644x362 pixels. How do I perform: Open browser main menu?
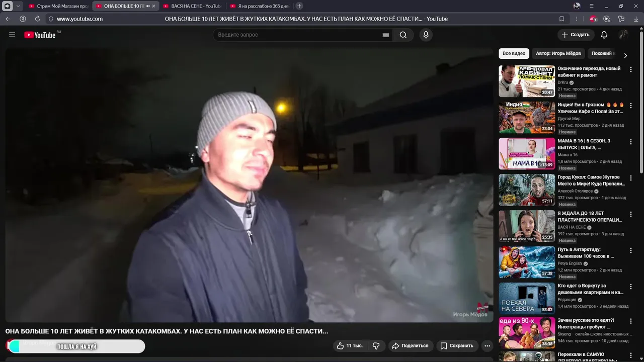click(x=592, y=6)
